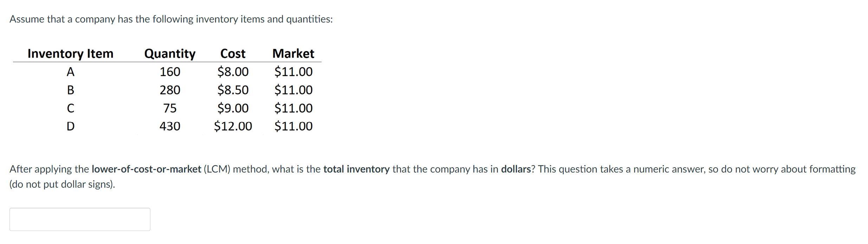
Task: Click the Inventory Item column header
Action: pos(70,54)
